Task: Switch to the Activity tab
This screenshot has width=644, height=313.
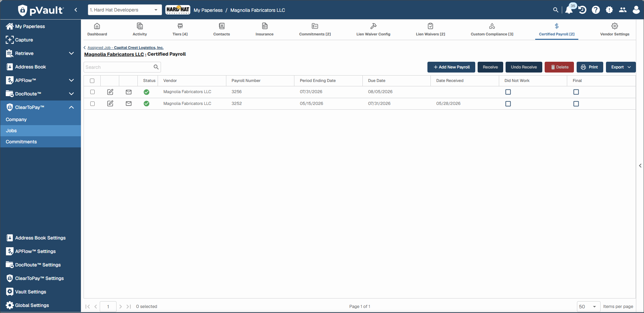Action: [140, 29]
